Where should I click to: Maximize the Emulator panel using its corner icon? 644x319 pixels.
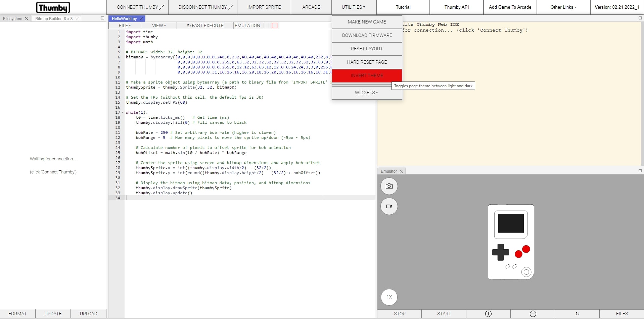640,171
